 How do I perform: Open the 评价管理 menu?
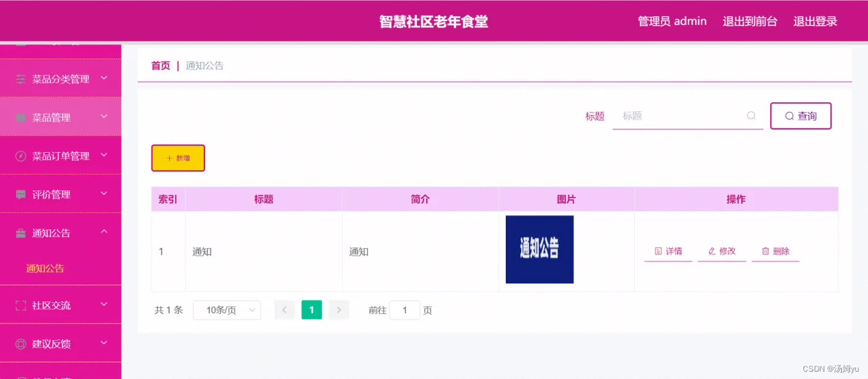coord(61,194)
